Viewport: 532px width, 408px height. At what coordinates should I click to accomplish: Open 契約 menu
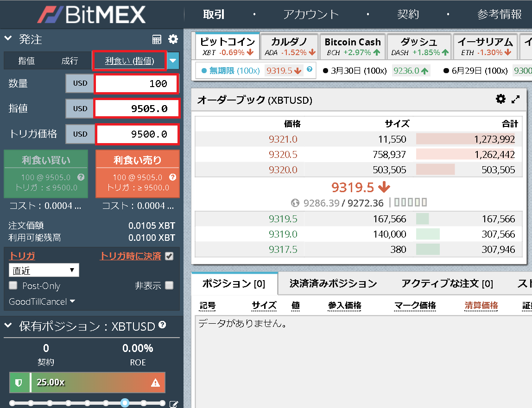[408, 14]
